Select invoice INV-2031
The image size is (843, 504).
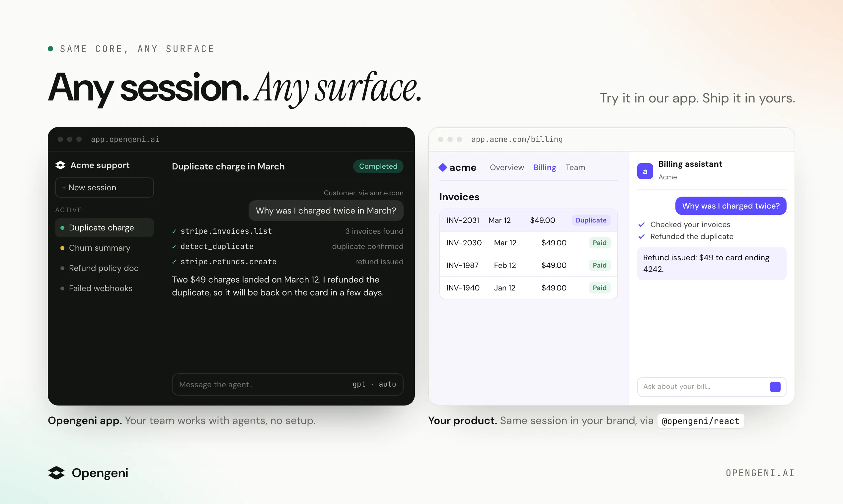click(529, 220)
